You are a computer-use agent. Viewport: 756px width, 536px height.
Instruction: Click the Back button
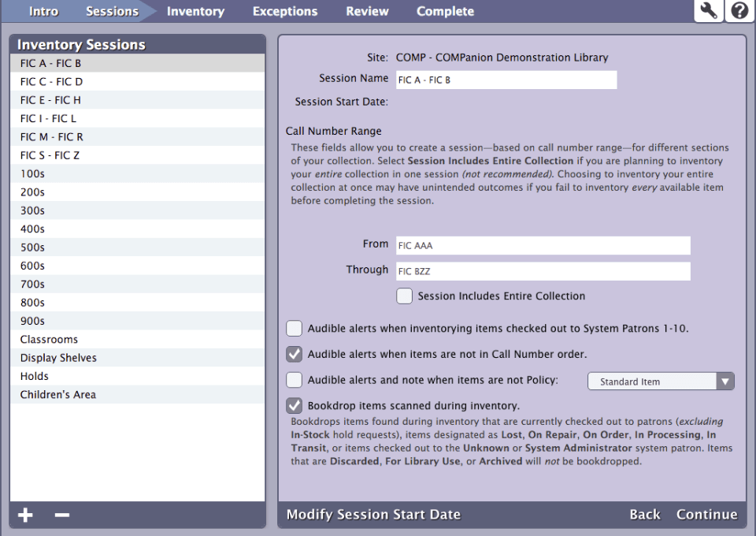pos(644,514)
